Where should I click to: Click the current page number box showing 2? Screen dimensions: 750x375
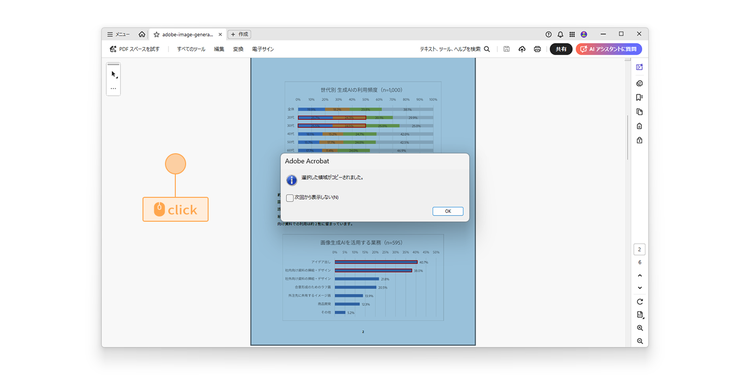[640, 249]
